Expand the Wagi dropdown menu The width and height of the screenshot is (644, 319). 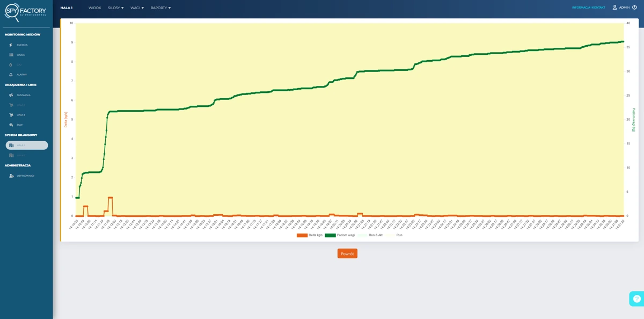tap(137, 8)
